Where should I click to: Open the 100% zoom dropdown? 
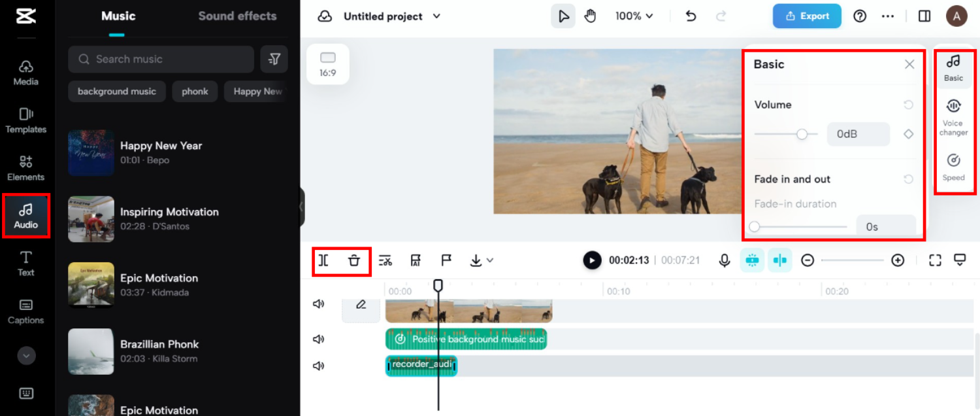click(x=634, y=16)
